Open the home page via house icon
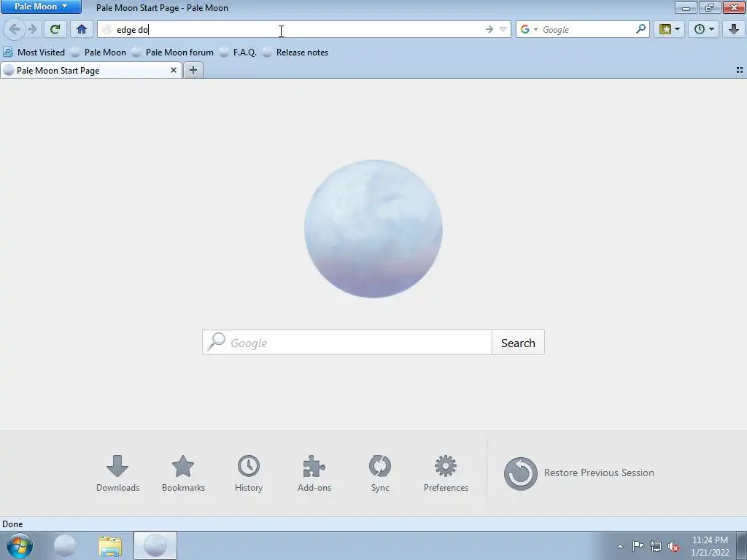The height and width of the screenshot is (560, 747). point(82,29)
